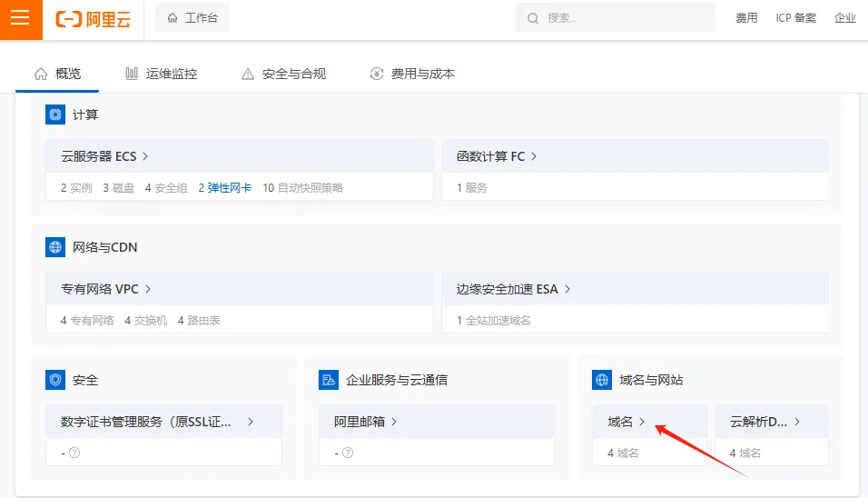The image size is (868, 498).
Task: Expand the 阿里邮箱 chevron
Action: [394, 422]
